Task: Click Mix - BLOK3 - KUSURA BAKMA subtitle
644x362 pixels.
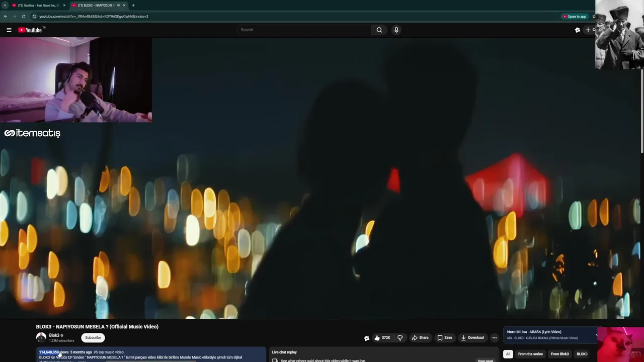Action: coord(542,338)
